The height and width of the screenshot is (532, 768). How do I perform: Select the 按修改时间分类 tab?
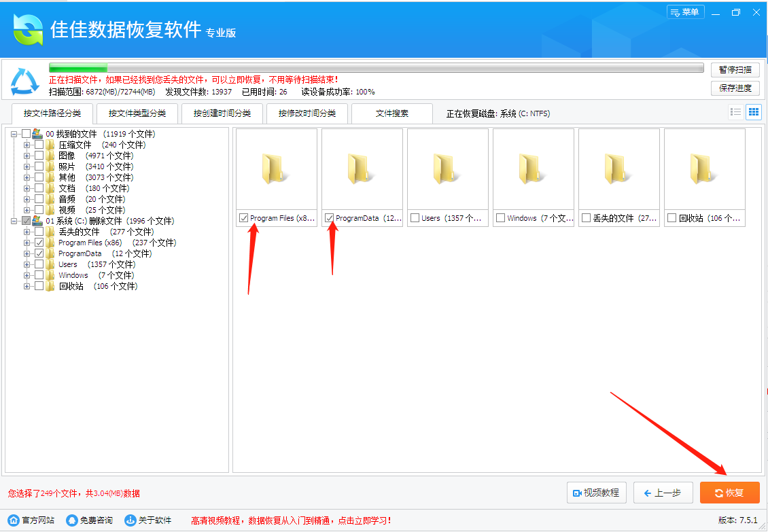click(x=307, y=113)
